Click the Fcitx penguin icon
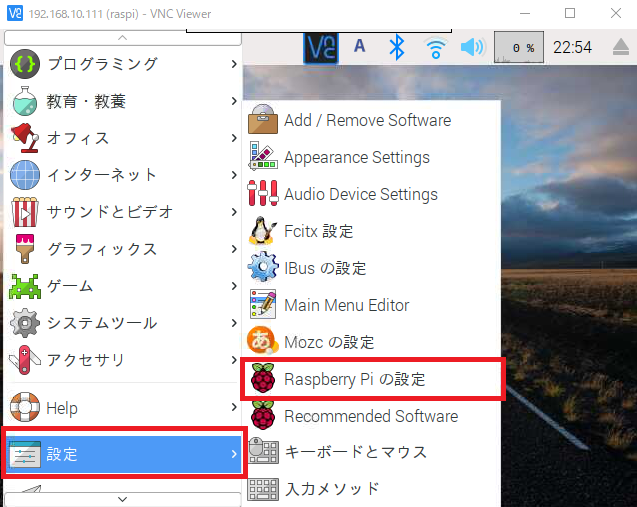The width and height of the screenshot is (637, 507). coord(263,230)
